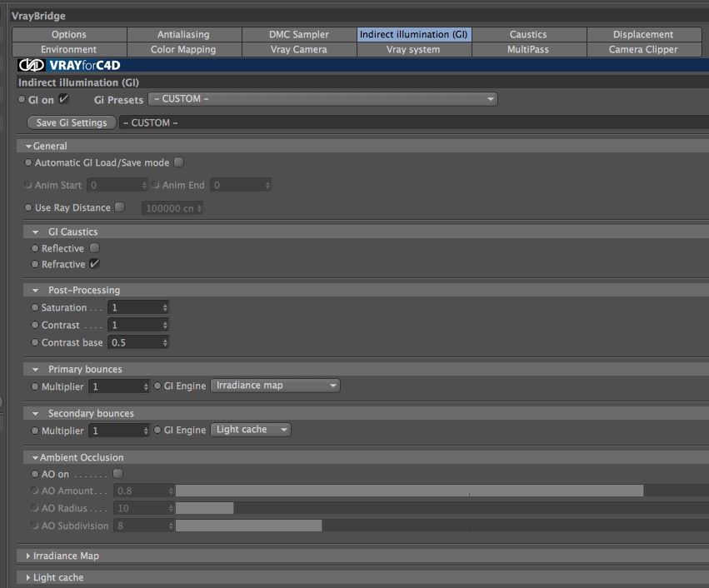Collapse the General section
Viewport: 709px width, 588px height.
coord(29,146)
